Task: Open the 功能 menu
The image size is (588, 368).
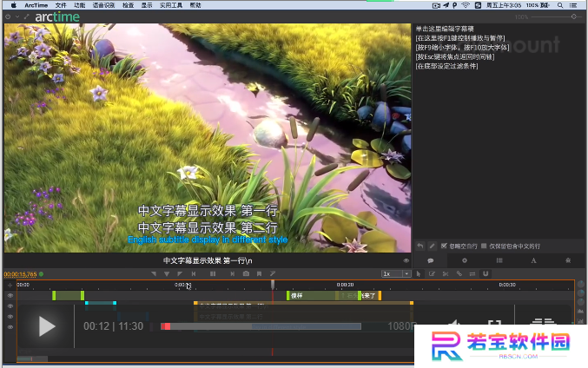Action: pyautogui.click(x=80, y=5)
